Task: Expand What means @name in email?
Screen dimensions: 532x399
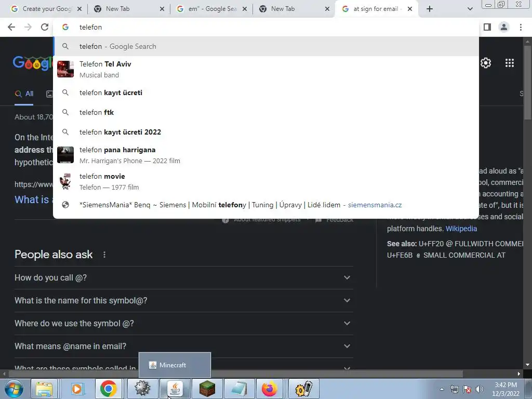Action: pyautogui.click(x=183, y=346)
